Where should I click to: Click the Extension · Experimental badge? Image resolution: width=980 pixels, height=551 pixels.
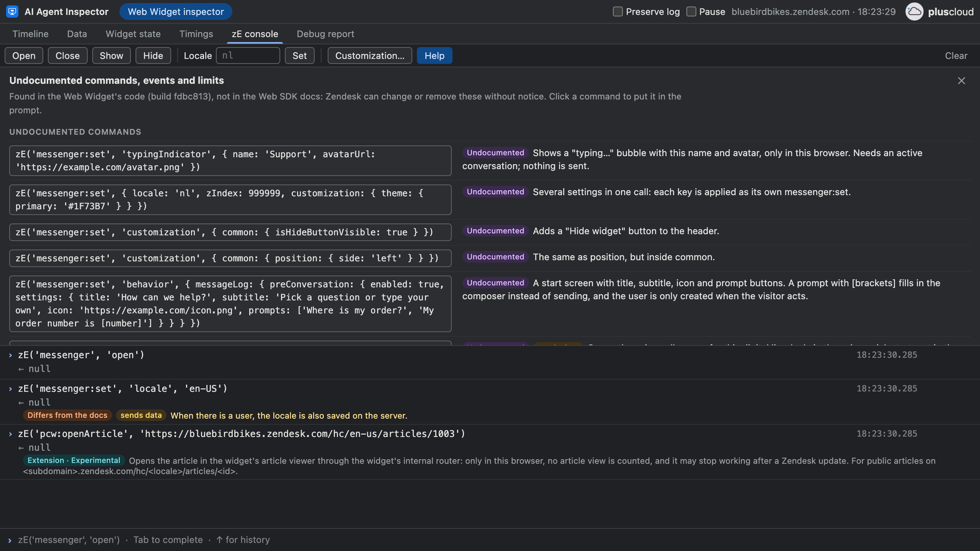[x=74, y=460]
